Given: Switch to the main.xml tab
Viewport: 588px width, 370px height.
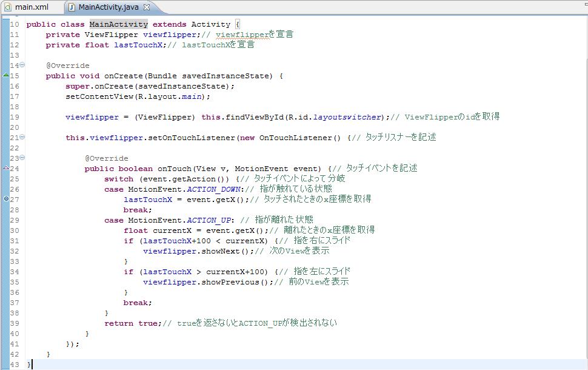Looking at the screenshot, I should 31,7.
